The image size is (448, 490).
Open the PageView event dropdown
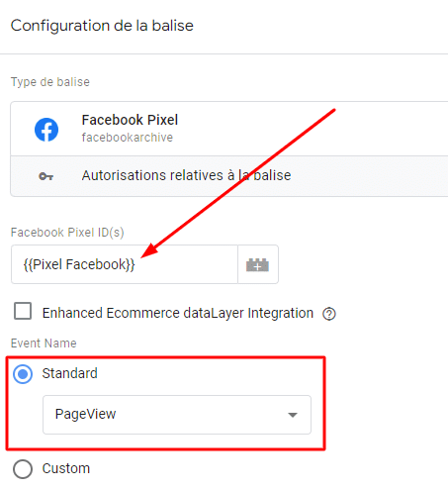point(177,415)
